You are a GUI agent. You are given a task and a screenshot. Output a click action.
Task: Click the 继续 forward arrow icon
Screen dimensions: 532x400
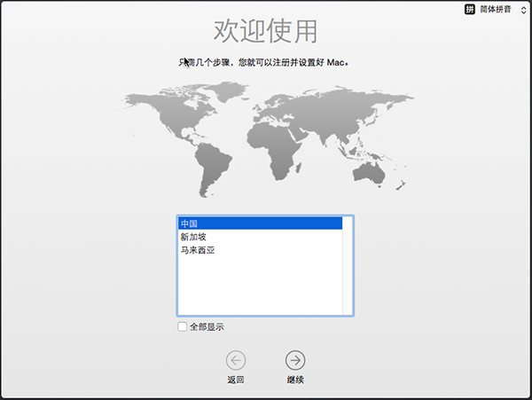295,360
